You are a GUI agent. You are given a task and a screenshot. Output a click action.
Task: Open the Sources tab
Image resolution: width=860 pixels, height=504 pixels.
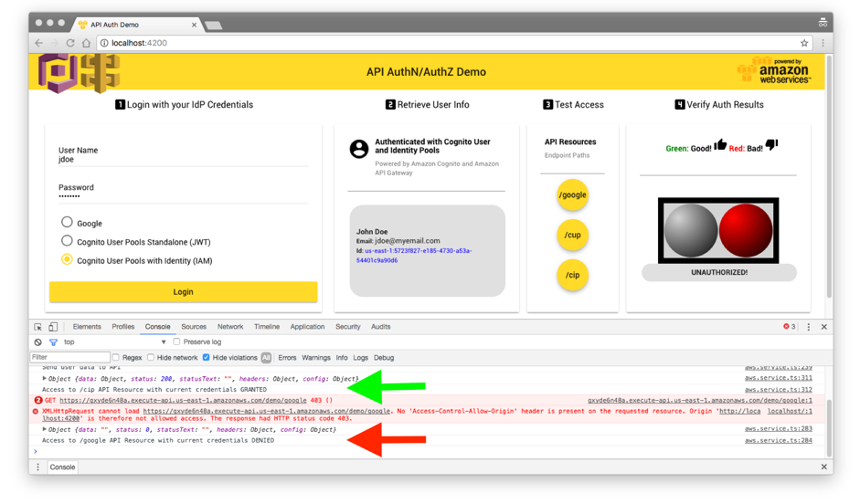point(194,327)
